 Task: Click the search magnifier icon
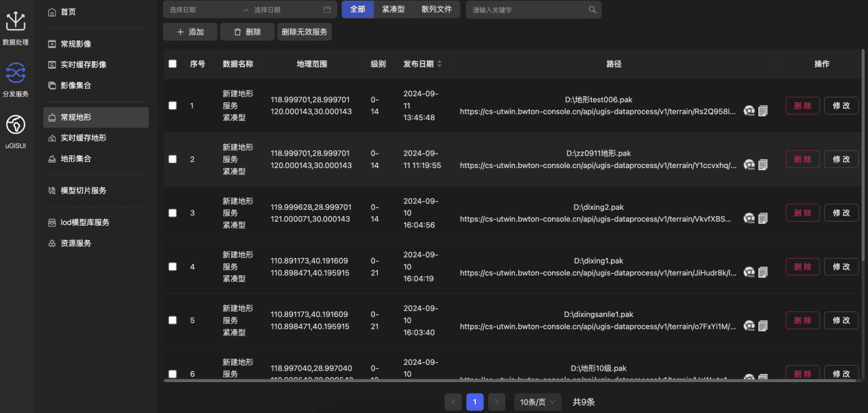click(x=592, y=10)
